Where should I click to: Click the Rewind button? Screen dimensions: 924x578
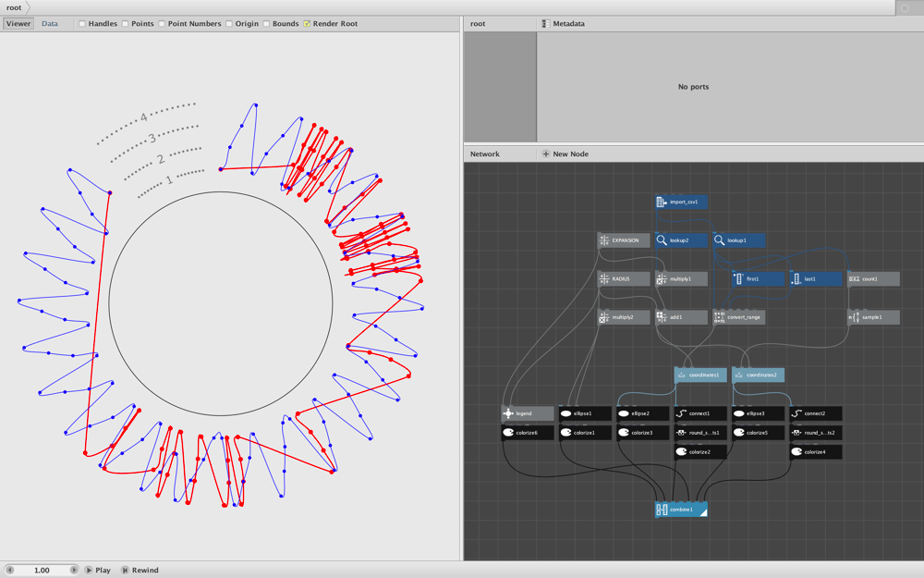coord(140,570)
